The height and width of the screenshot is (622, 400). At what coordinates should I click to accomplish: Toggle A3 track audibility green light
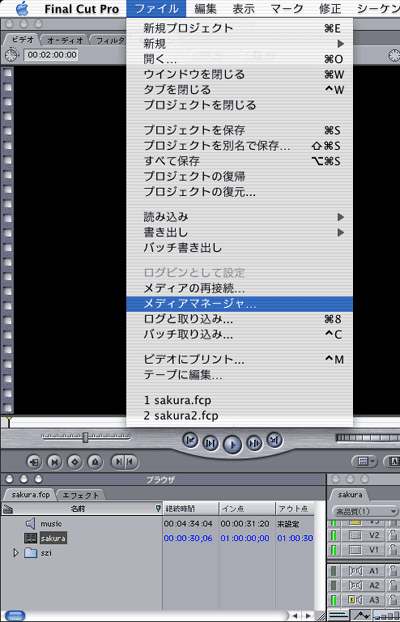[334, 600]
